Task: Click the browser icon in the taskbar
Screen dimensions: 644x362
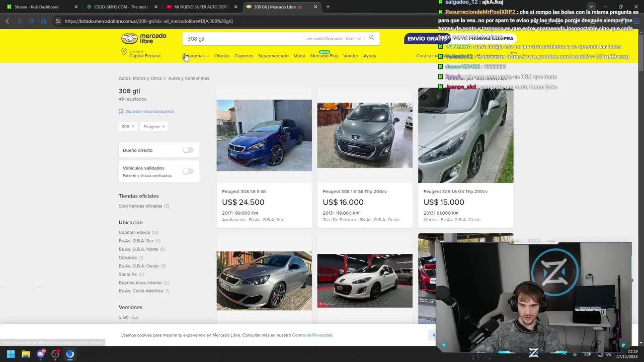Action: click(70, 354)
